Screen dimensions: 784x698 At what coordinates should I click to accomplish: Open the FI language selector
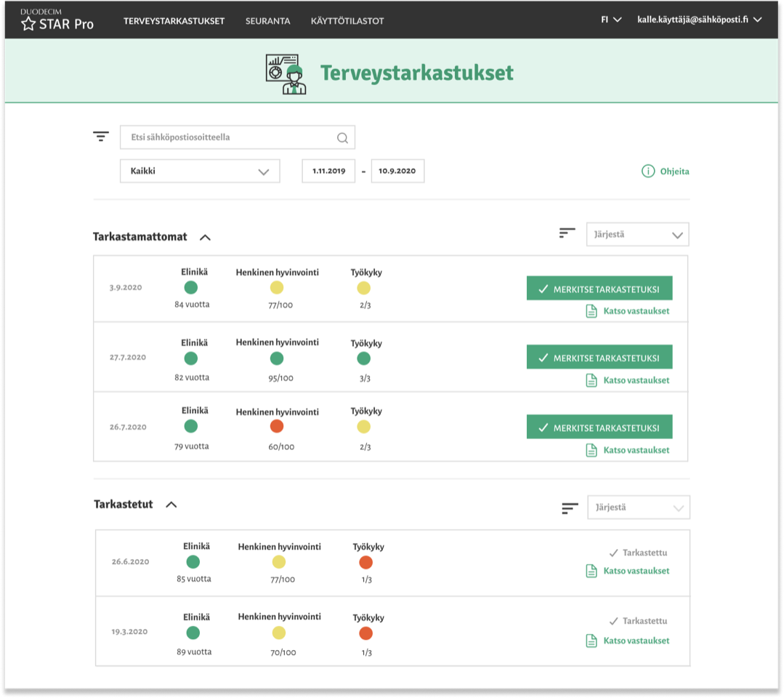(x=611, y=20)
